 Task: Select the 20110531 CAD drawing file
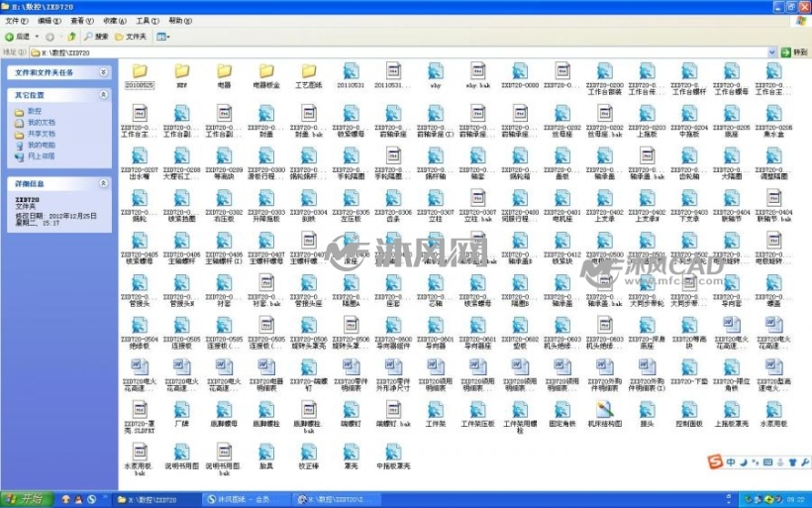click(352, 76)
